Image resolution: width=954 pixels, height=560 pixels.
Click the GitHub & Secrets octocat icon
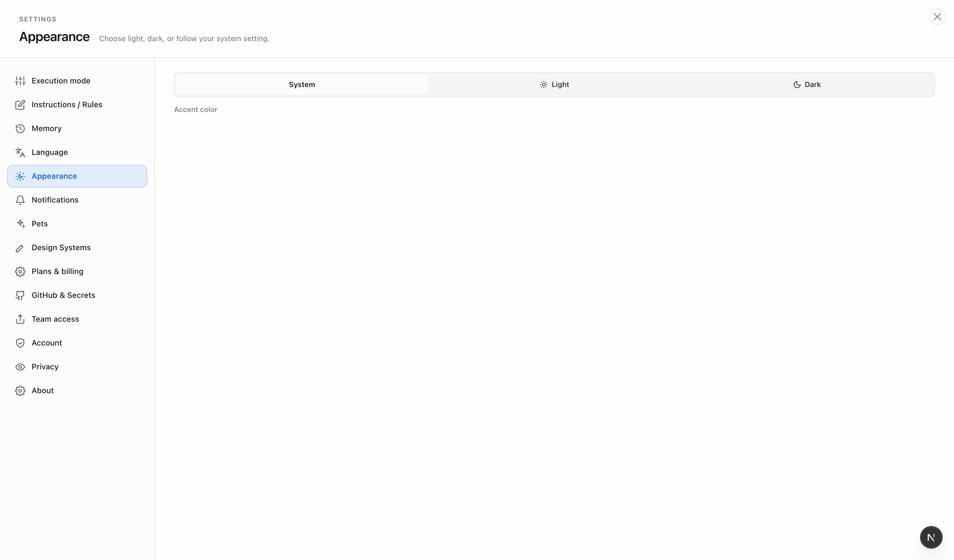coord(20,295)
